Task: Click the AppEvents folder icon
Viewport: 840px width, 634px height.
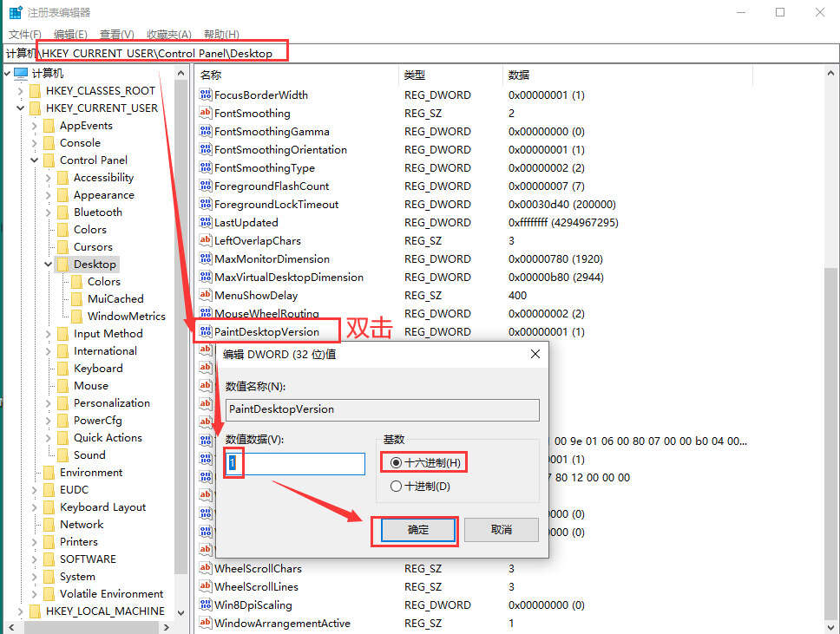Action: [x=49, y=126]
